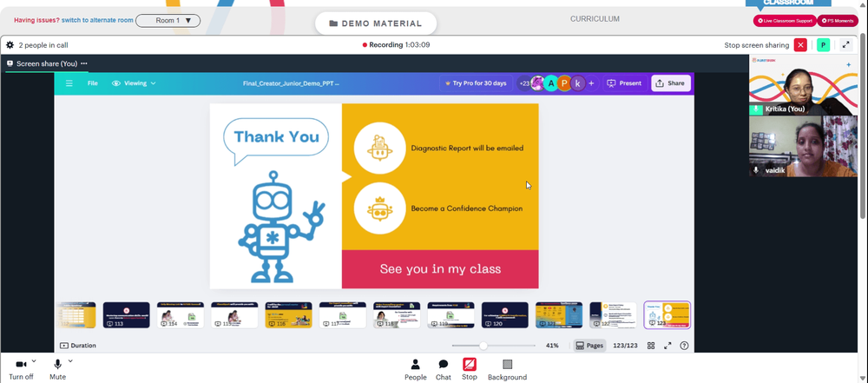Click the collaborator avatar A
Viewport: 868px width, 383px height.
[551, 83]
